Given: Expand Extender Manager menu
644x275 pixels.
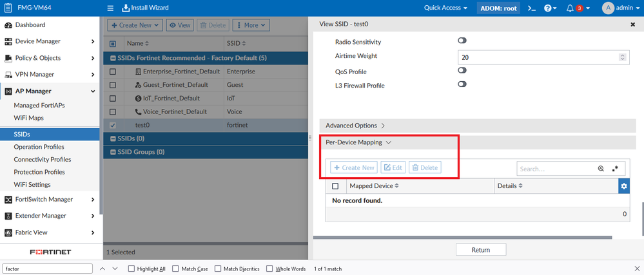Looking at the screenshot, I should coord(49,216).
